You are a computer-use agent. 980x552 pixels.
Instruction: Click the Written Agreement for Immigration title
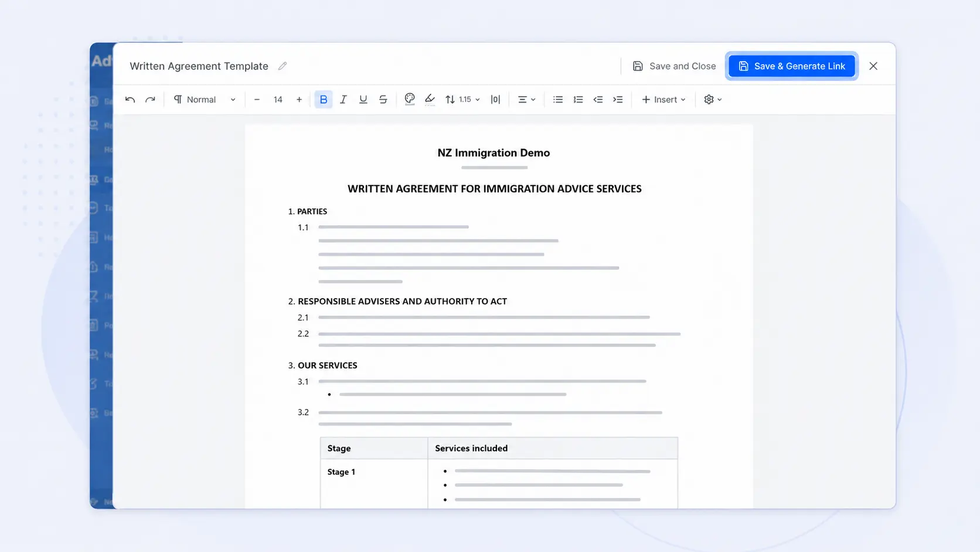[494, 189]
